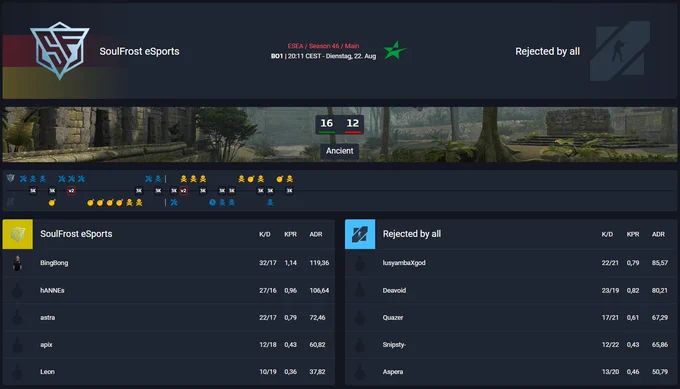Click BingBong's ADR value 119,36
The width and height of the screenshot is (680, 389).
click(x=319, y=263)
